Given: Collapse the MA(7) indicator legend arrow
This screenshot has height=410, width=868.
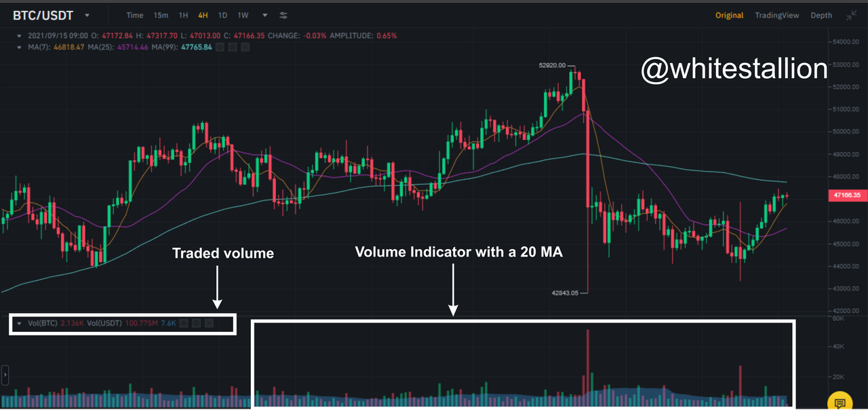Looking at the screenshot, I should [x=20, y=48].
